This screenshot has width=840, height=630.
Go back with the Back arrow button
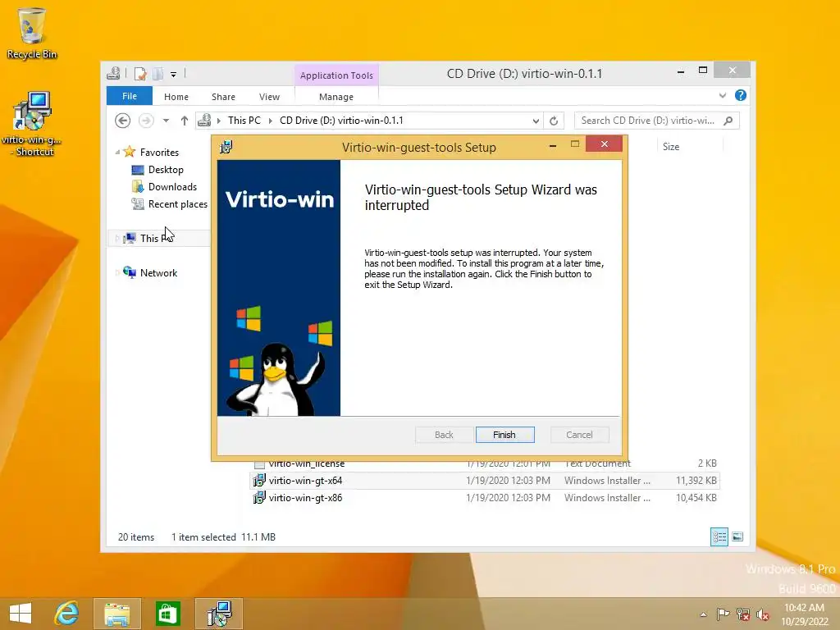click(123, 121)
